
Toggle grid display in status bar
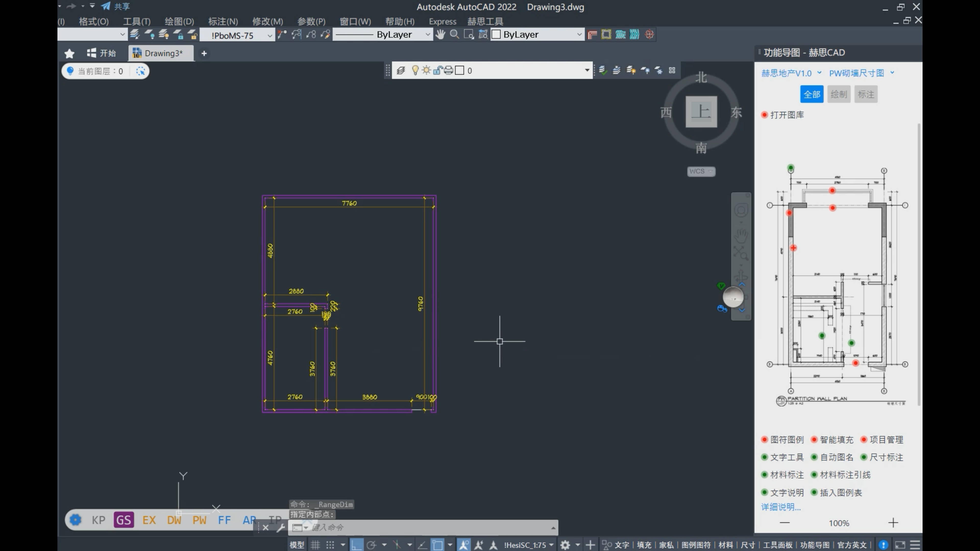[315, 545]
